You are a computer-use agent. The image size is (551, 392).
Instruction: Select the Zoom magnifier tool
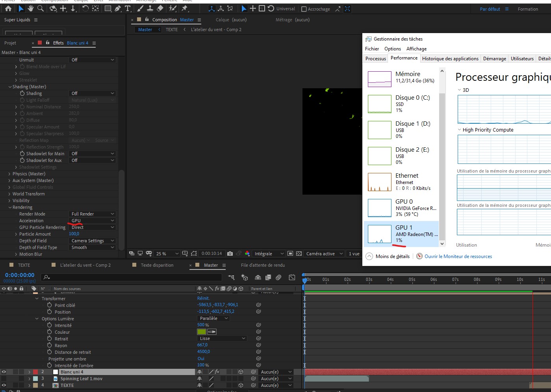[41, 9]
